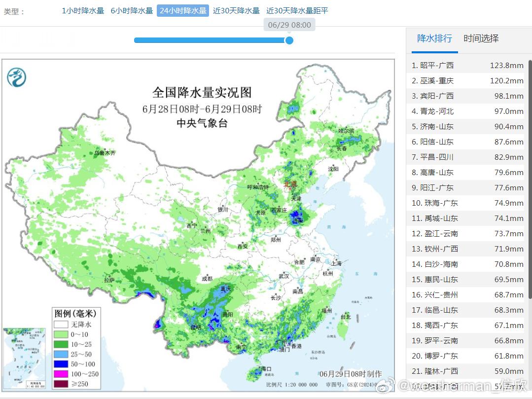
Task: Click the 0~10 legend color swatch
Action: pyautogui.click(x=61, y=334)
